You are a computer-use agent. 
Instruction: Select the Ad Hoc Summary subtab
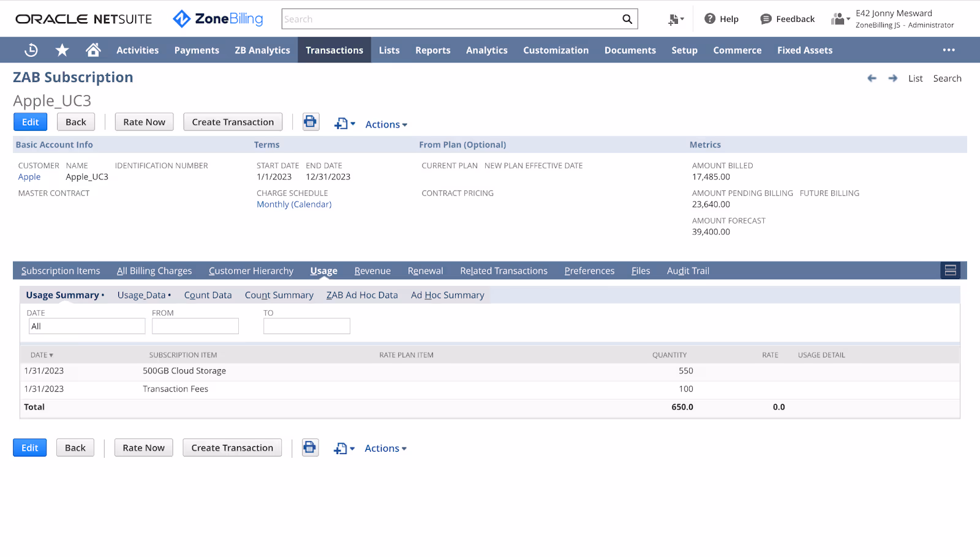click(448, 295)
